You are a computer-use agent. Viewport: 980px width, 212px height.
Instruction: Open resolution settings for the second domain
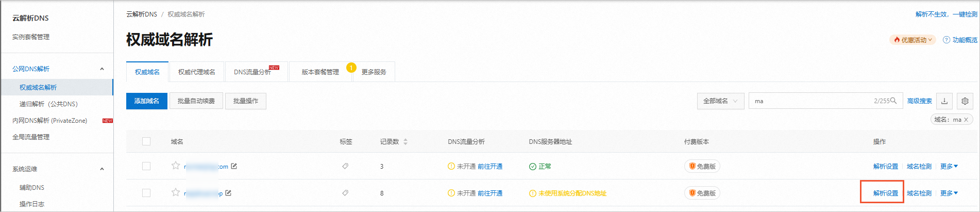(x=885, y=193)
